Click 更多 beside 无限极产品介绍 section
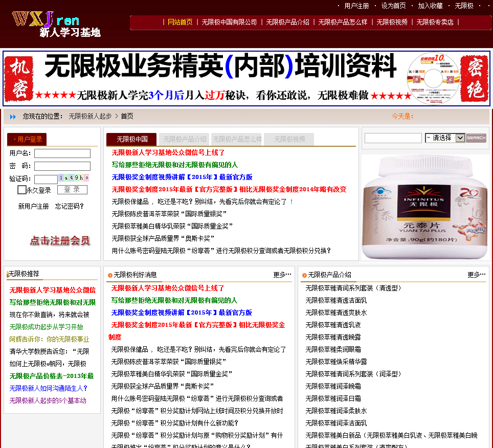The height and width of the screenshot is (448, 493). click(476, 275)
